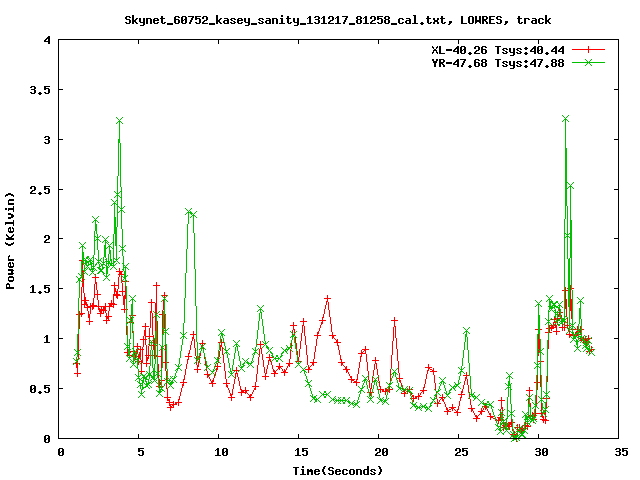The image size is (640, 480).
Task: Click the red peak marker near 17 seconds
Action: pos(327,299)
